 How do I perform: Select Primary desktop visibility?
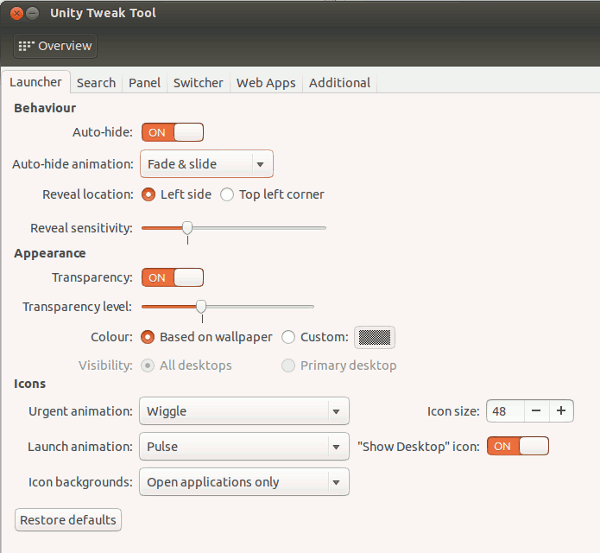pos(339,365)
